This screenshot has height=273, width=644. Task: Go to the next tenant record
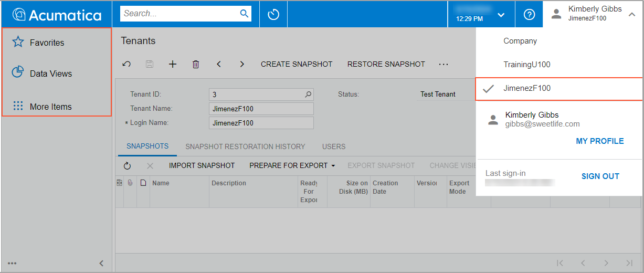[242, 64]
